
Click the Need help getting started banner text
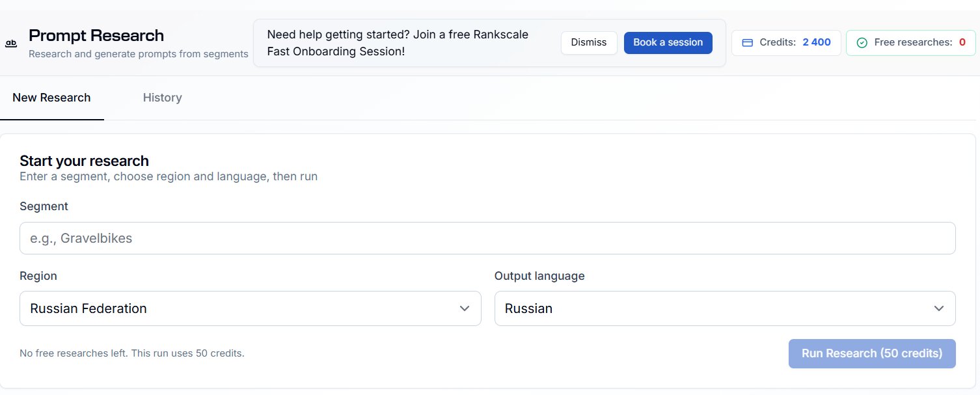pyautogui.click(x=398, y=43)
